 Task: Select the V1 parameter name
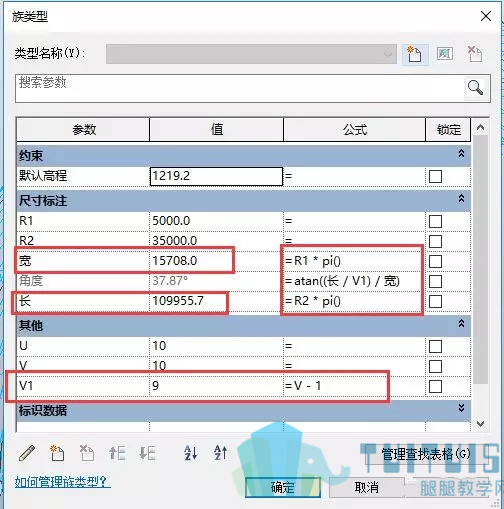pos(83,386)
